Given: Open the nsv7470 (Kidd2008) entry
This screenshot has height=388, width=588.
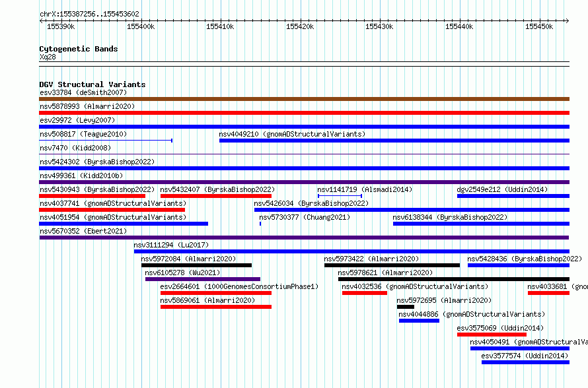Looking at the screenshot, I should pos(75,148).
